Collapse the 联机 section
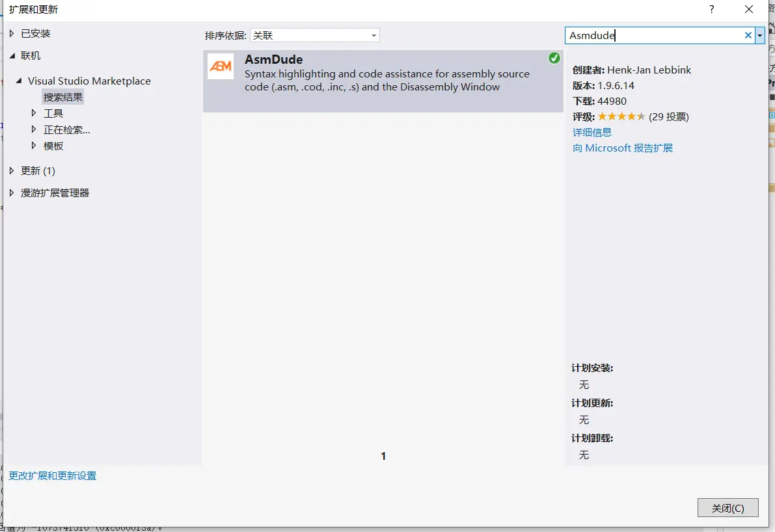The height and width of the screenshot is (532, 775). tap(11, 56)
